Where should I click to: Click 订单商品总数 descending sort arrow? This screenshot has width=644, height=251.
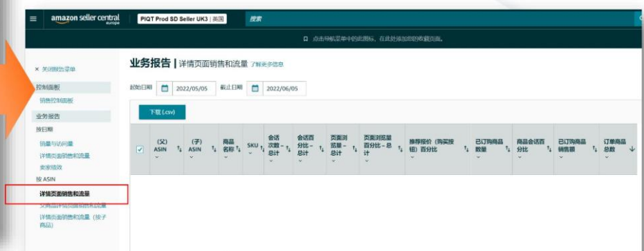pos(632,149)
